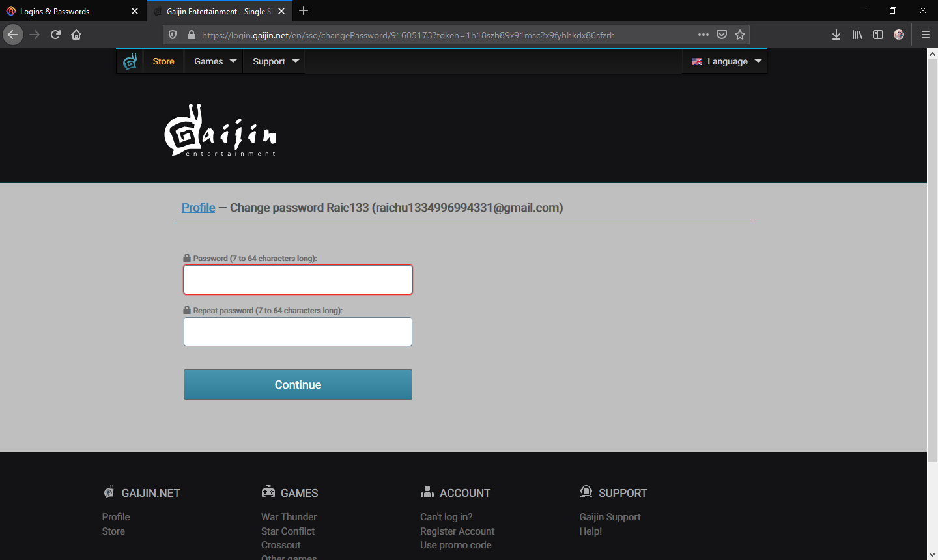This screenshot has height=560, width=938.
Task: Bookmark this page with star
Action: pyautogui.click(x=740, y=35)
